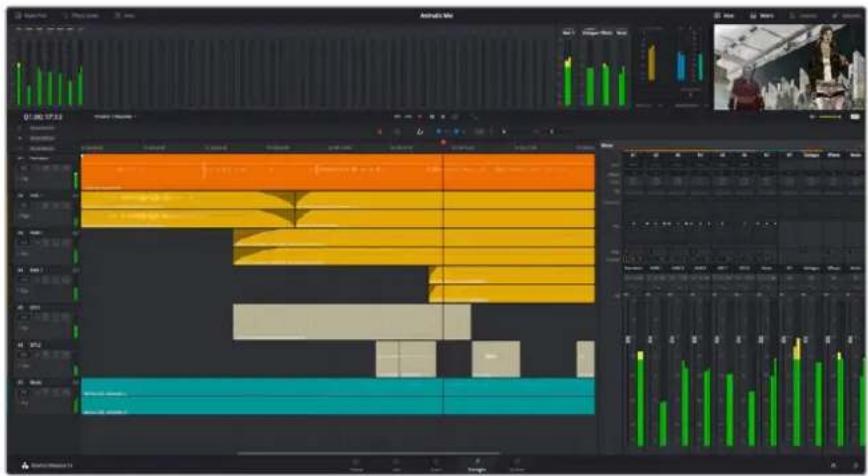Adjust the monitor volume slider
The height and width of the screenshot is (476, 868).
pos(829,117)
